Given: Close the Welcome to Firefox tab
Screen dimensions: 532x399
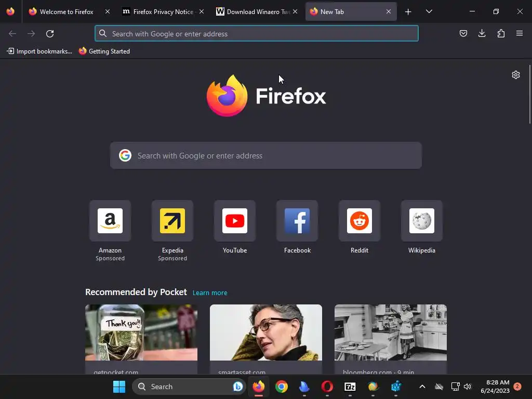Looking at the screenshot, I should (x=108, y=11).
